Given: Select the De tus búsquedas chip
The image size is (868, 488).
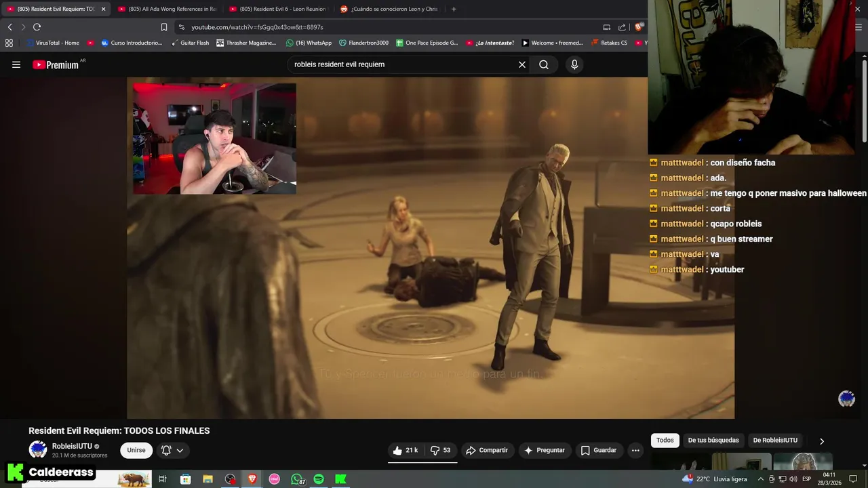Looking at the screenshot, I should click(x=713, y=441).
